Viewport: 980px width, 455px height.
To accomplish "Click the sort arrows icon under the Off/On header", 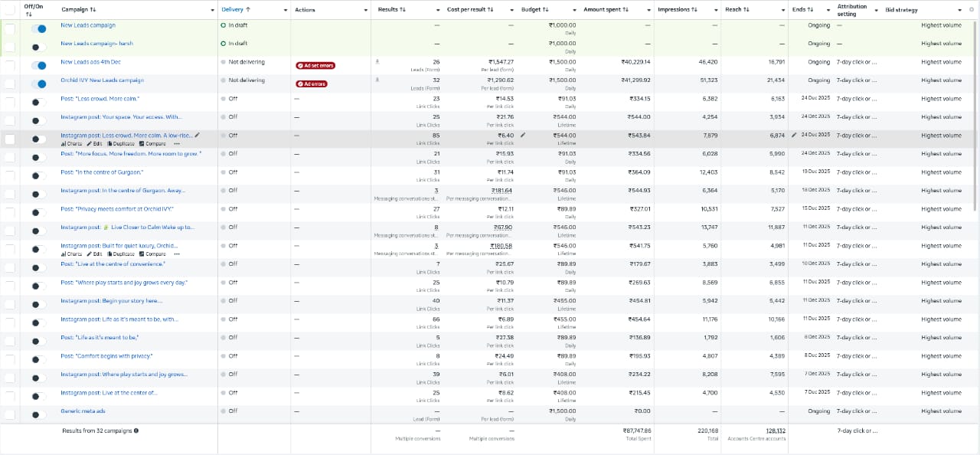I will point(28,14).
